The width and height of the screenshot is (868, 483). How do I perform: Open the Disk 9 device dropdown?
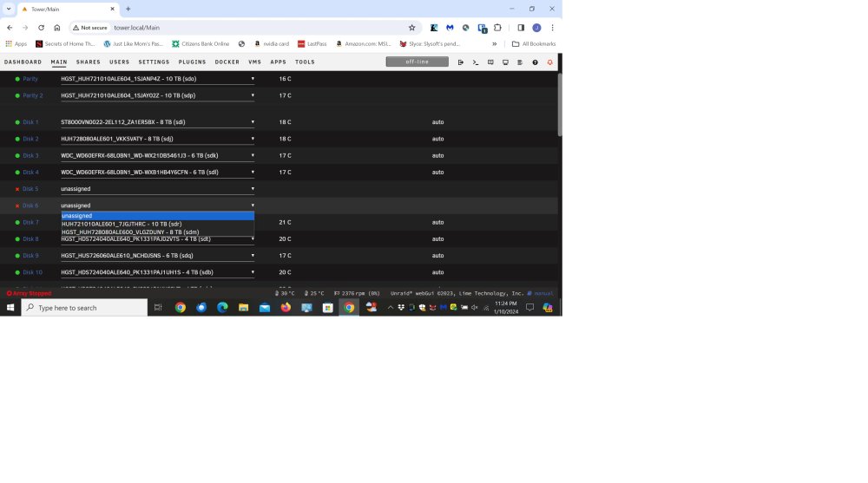pyautogui.click(x=158, y=256)
